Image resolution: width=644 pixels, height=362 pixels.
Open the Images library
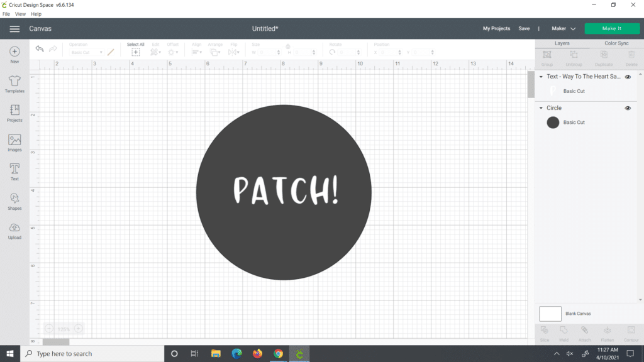click(14, 143)
